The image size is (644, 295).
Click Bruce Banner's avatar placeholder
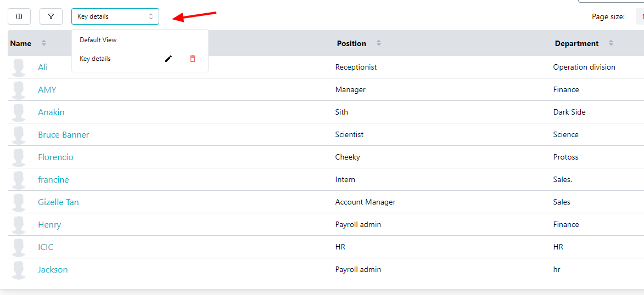tap(19, 134)
